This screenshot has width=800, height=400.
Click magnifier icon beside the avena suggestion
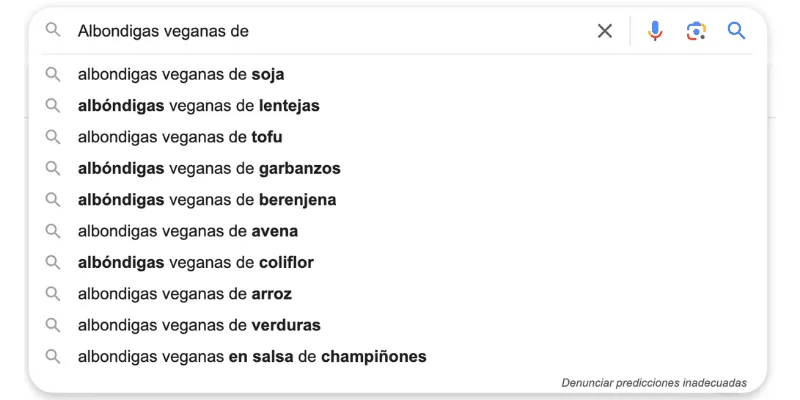(x=53, y=231)
